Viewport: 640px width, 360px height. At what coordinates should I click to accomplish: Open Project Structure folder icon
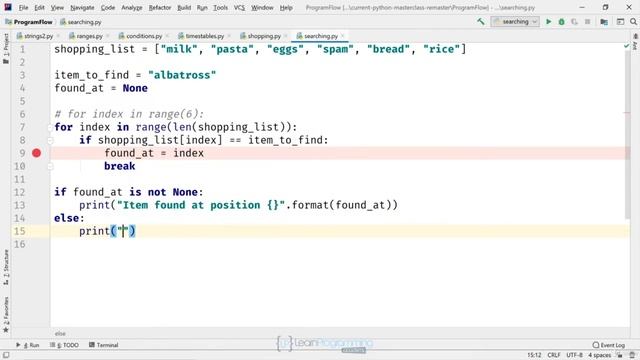(604, 22)
